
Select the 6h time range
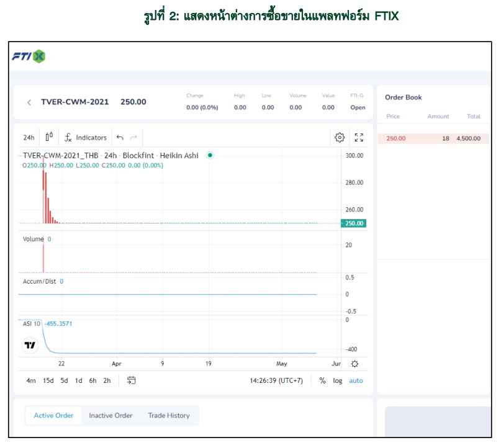93,380
